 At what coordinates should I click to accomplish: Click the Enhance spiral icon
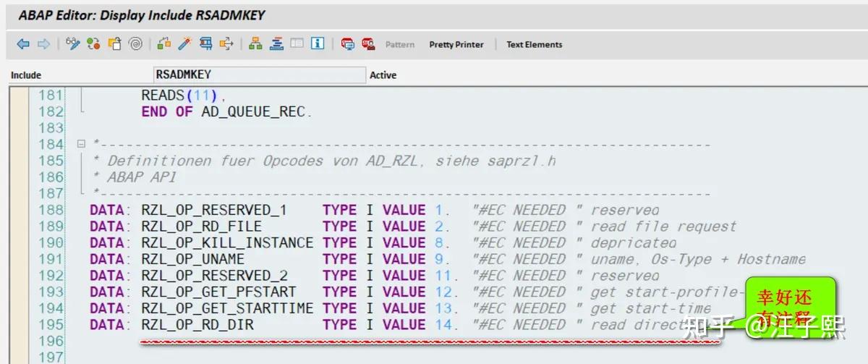[x=135, y=44]
